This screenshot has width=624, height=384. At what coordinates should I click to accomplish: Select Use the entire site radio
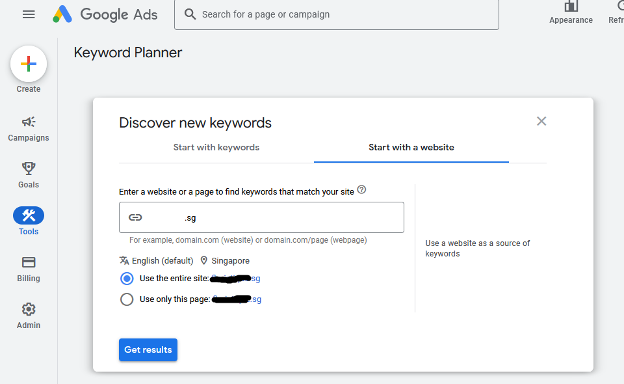click(127, 278)
